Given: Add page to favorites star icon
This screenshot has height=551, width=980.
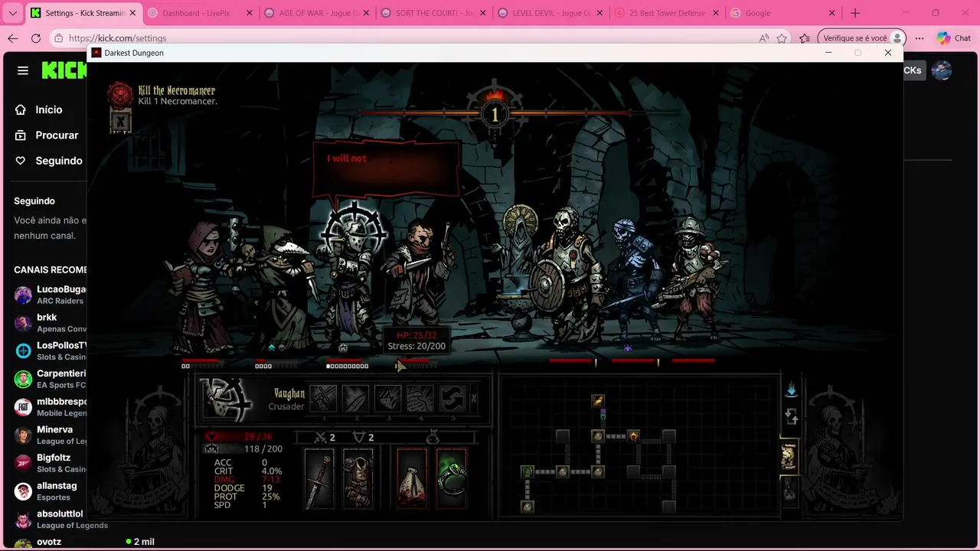Looking at the screenshot, I should coord(782,38).
